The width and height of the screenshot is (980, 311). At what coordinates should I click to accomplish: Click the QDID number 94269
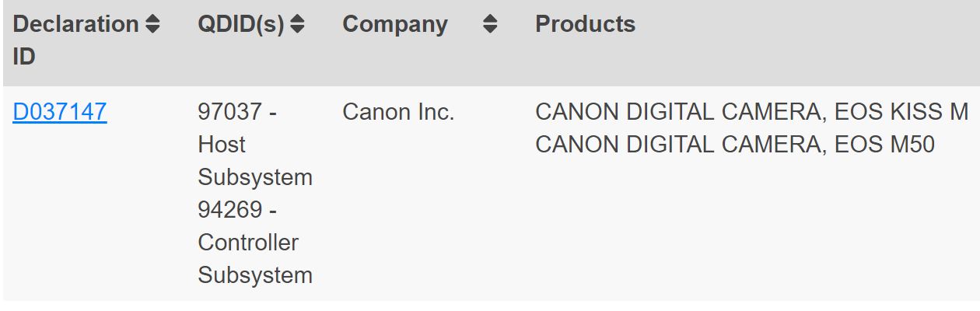(230, 210)
